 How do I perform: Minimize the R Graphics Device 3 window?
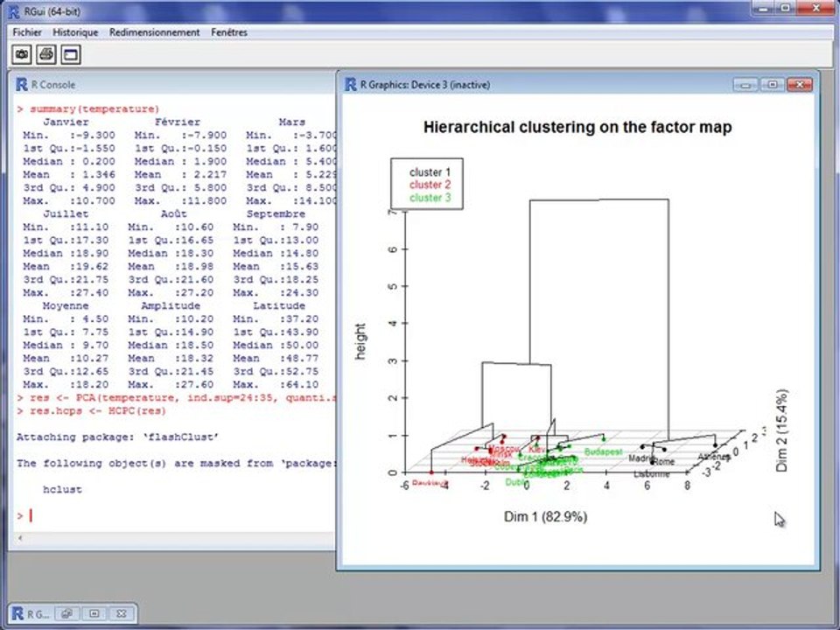(x=745, y=85)
